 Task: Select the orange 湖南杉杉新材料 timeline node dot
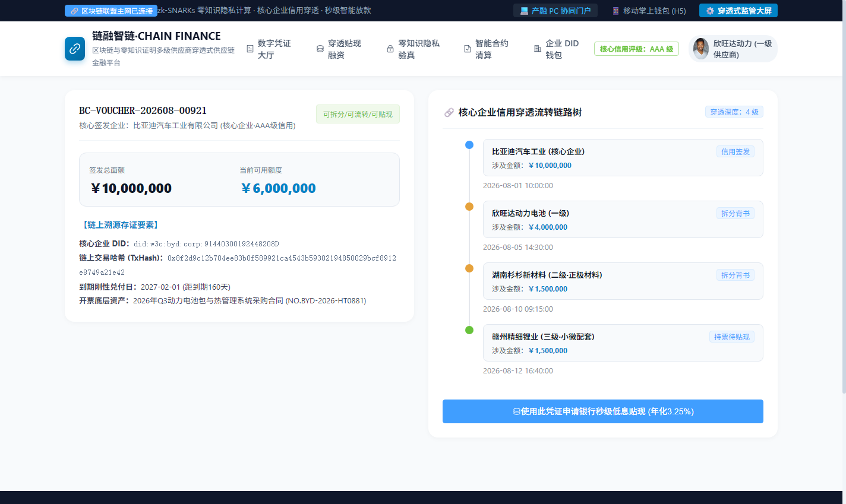coord(469,268)
